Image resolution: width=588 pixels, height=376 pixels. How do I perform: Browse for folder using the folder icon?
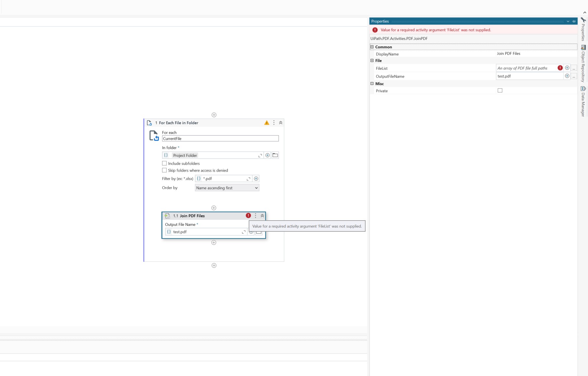tap(275, 155)
